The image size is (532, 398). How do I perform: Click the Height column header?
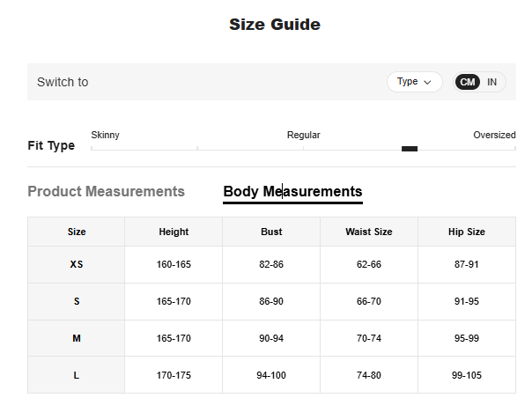tap(174, 232)
